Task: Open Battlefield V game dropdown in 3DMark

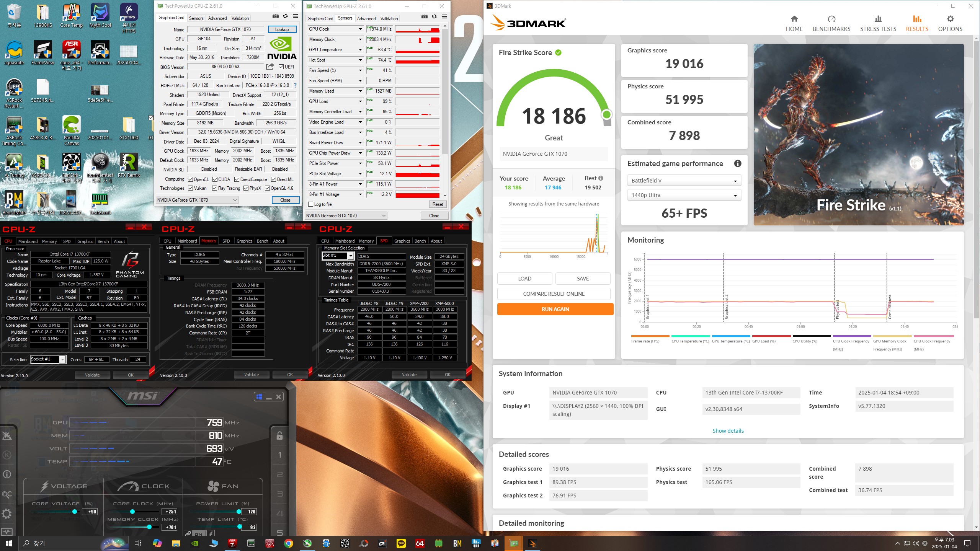Action: [684, 181]
